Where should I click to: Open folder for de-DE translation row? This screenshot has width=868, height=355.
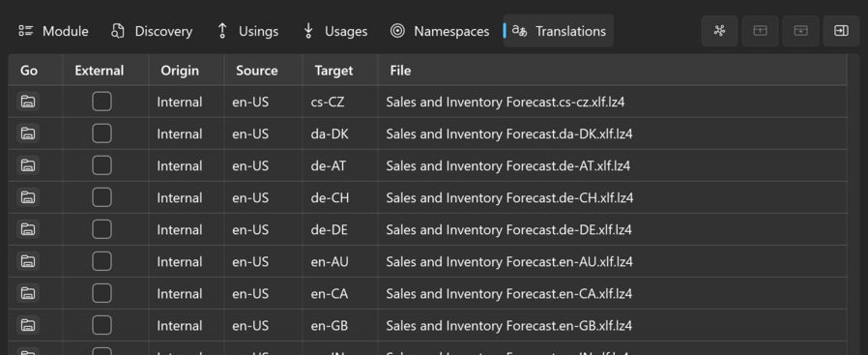[x=28, y=229]
